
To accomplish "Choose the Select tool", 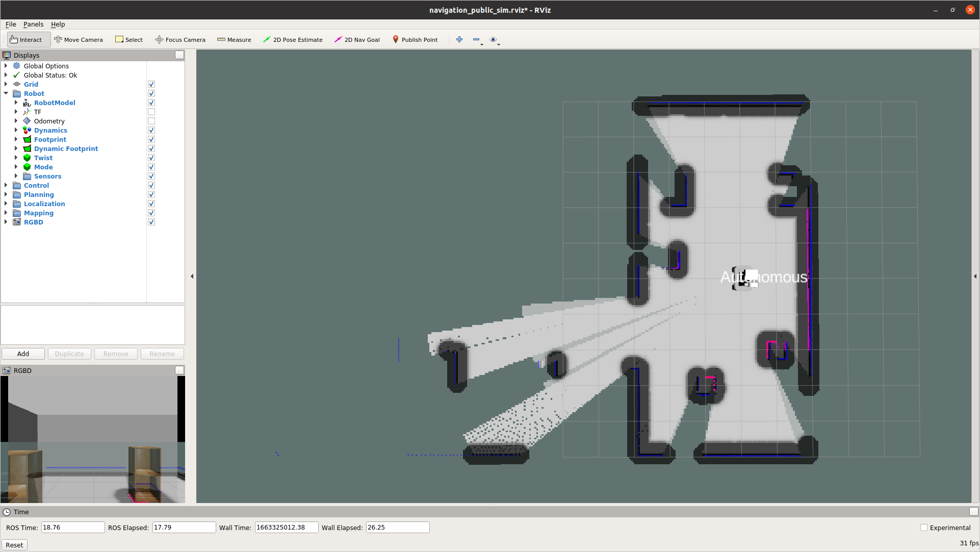I will [x=129, y=39].
